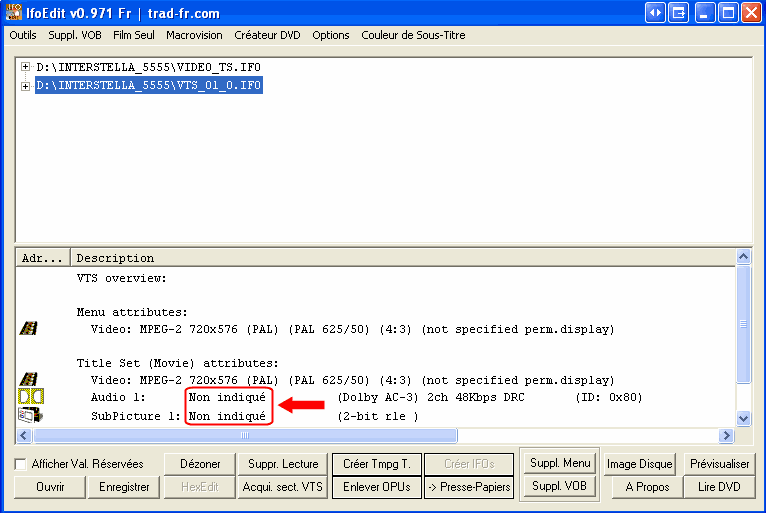Select the SubPicture 1 row icon
Viewport: 766px width, 513px height.
28,414
